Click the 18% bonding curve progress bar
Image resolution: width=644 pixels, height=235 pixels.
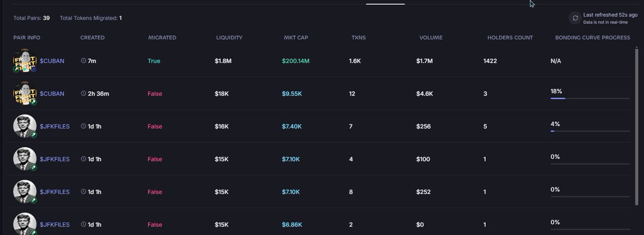point(590,98)
